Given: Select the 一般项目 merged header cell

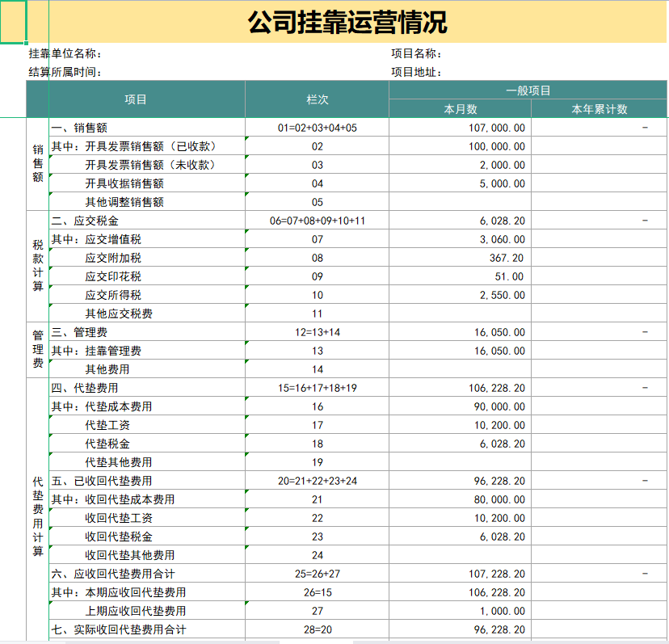Looking at the screenshot, I should tap(528, 90).
